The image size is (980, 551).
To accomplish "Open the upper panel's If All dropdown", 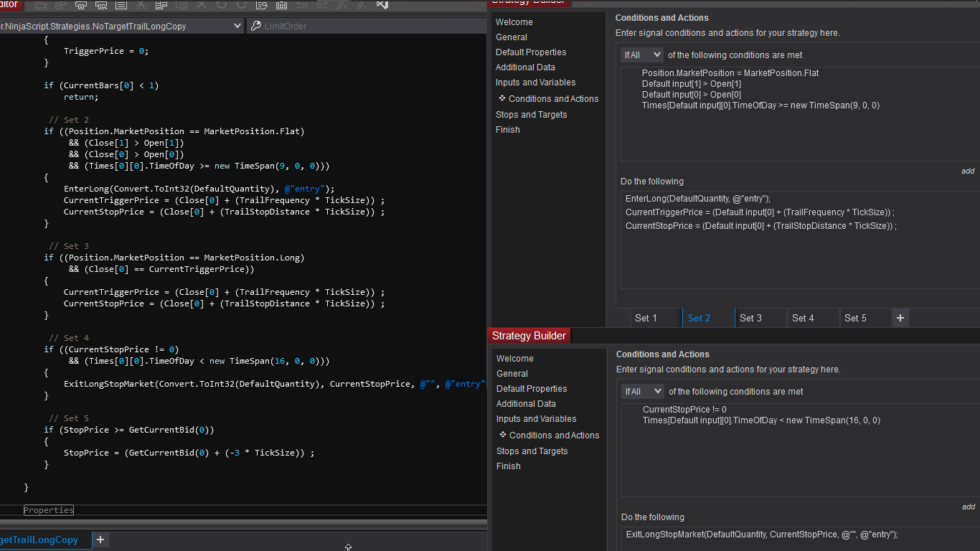I will (642, 55).
